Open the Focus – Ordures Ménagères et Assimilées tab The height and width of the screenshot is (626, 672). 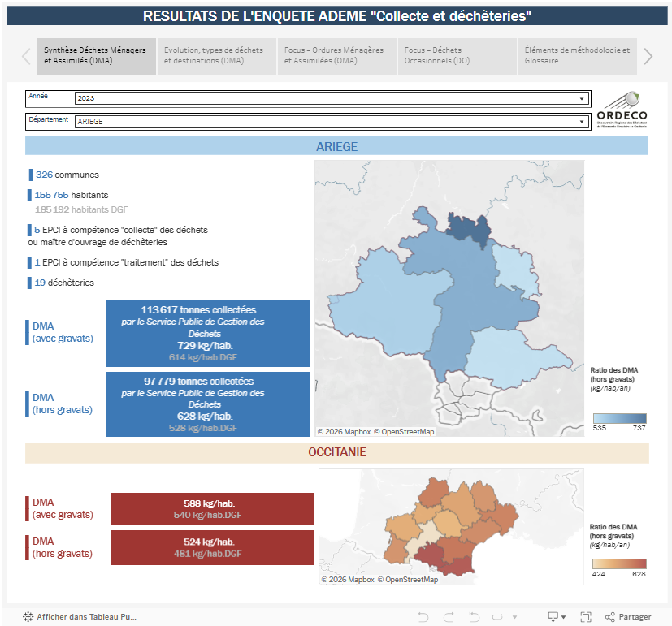(x=336, y=56)
